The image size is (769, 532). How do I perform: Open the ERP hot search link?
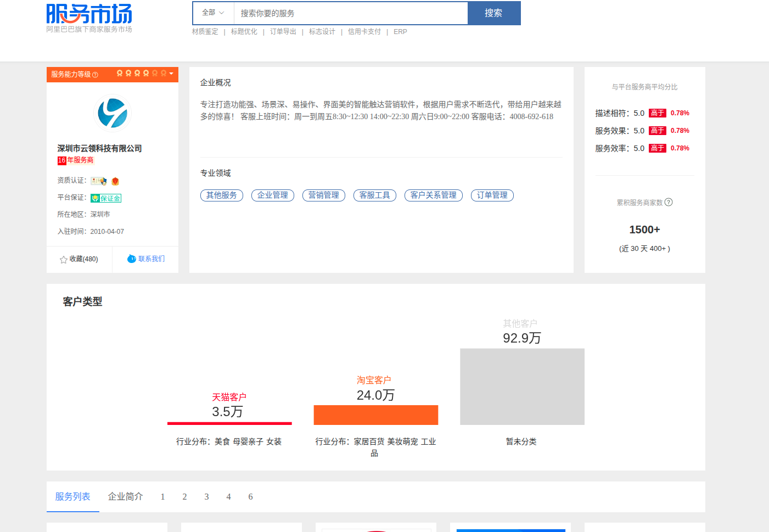(400, 32)
